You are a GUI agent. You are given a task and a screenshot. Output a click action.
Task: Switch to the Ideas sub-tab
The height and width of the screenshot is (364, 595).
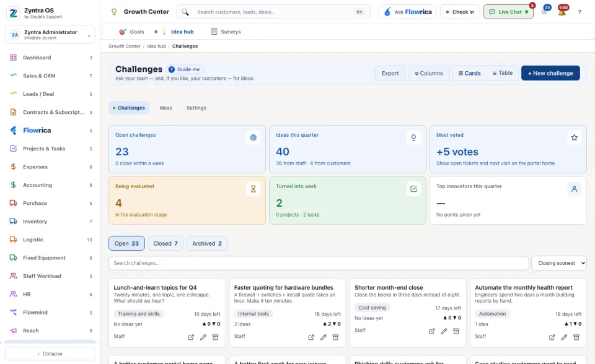165,108
